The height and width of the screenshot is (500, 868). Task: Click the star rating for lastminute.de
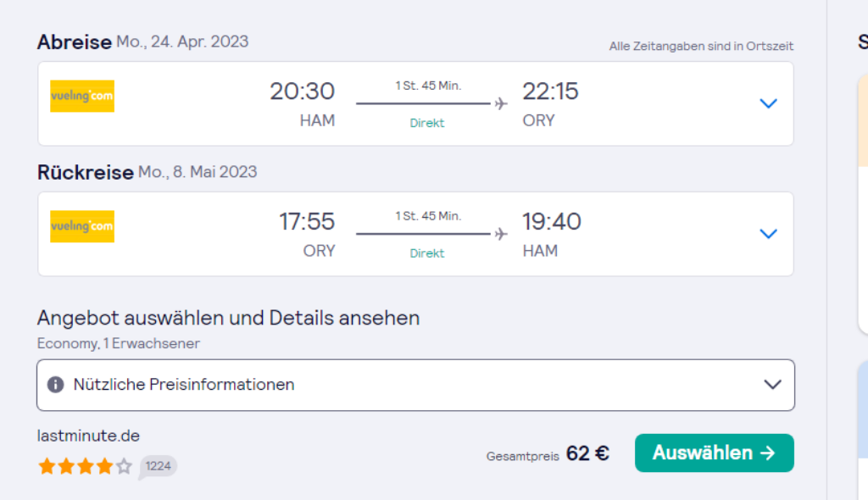[86, 466]
